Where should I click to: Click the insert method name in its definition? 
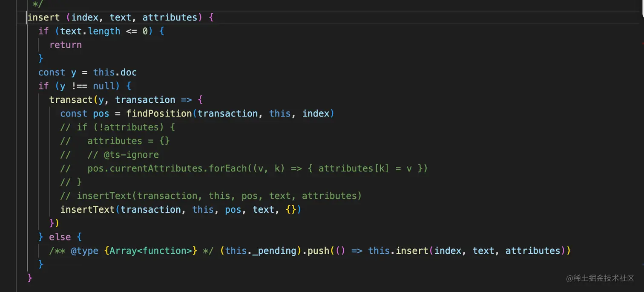coord(43,17)
